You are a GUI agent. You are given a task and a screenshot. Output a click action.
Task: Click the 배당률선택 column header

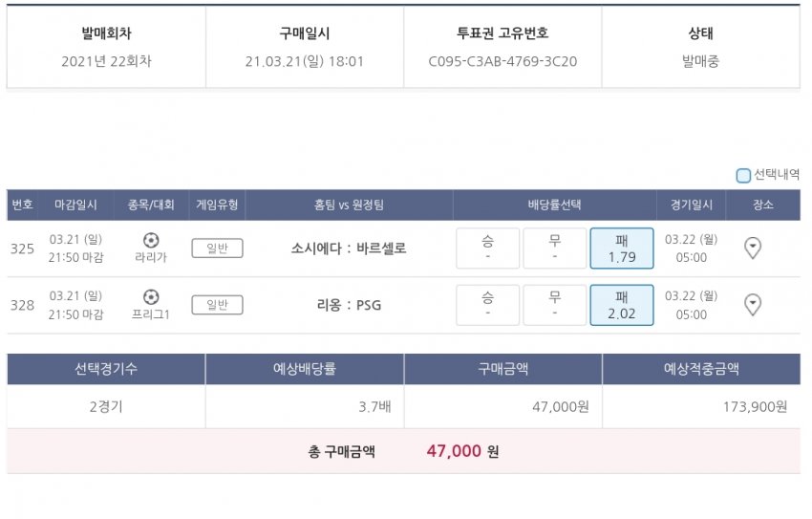[x=555, y=205]
